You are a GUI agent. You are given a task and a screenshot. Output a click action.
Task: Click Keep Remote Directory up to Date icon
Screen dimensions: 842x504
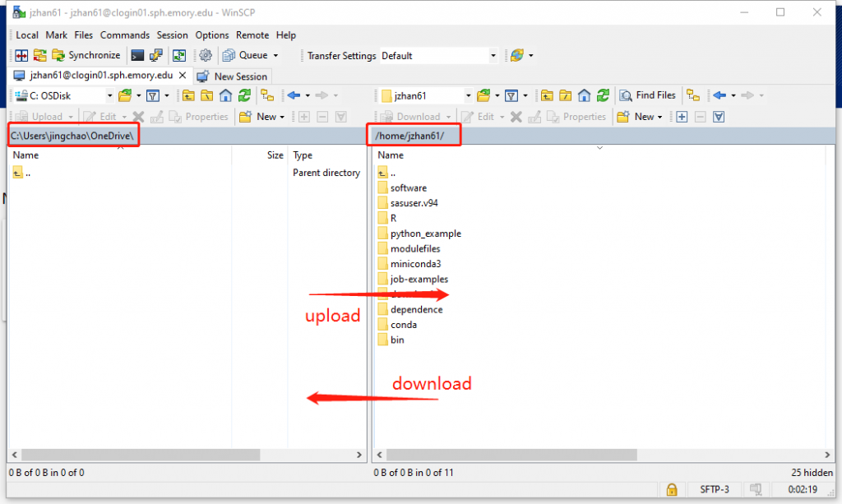coord(39,55)
